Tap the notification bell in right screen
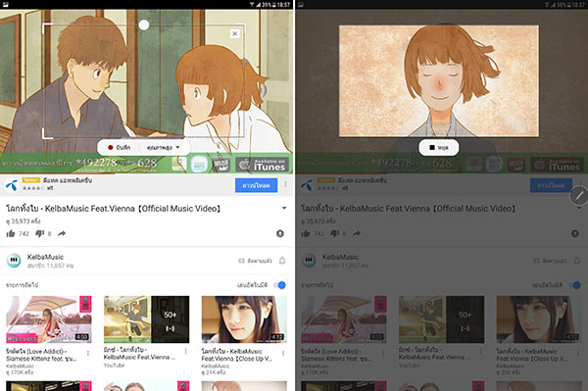Image resolution: width=588 pixels, height=391 pixels. (x=577, y=261)
